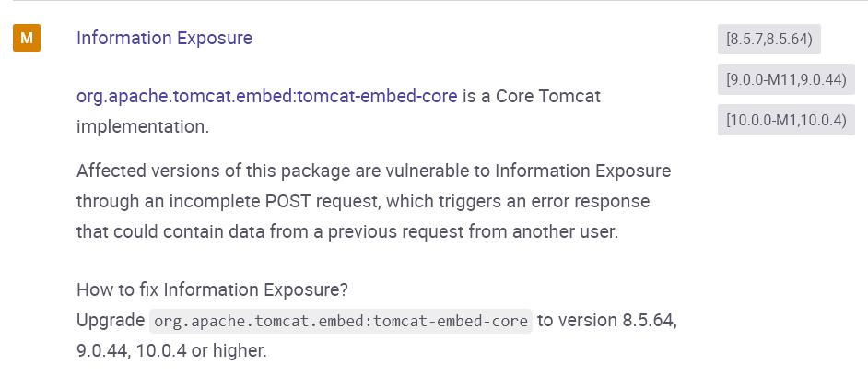Click the grey inline code package name
Viewport: 868px width, 377px height.
point(341,322)
